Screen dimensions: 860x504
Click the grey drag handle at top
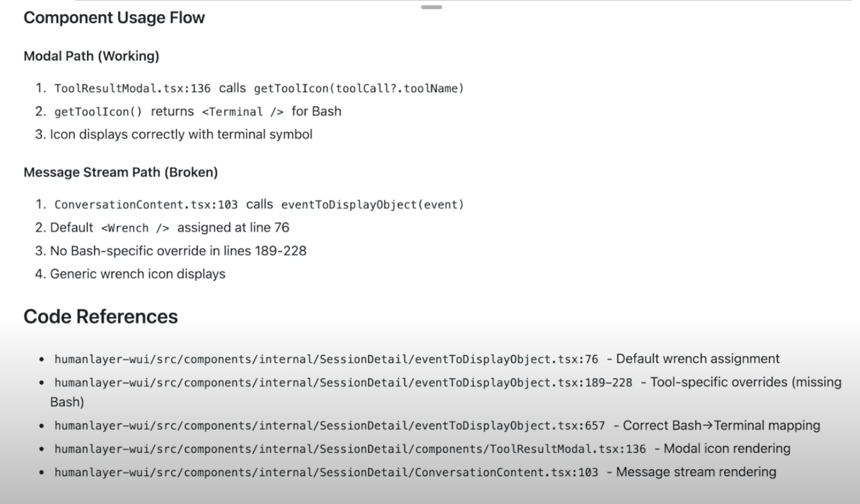(x=432, y=7)
